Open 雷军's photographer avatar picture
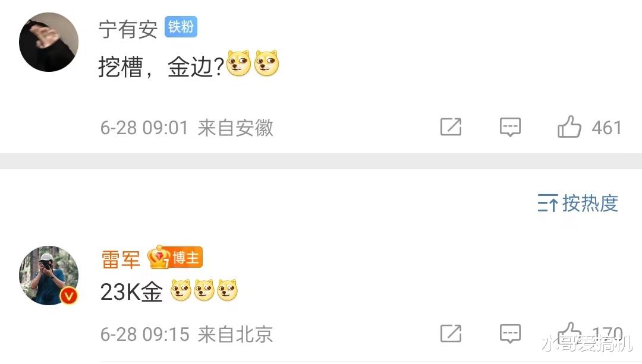 [49, 276]
